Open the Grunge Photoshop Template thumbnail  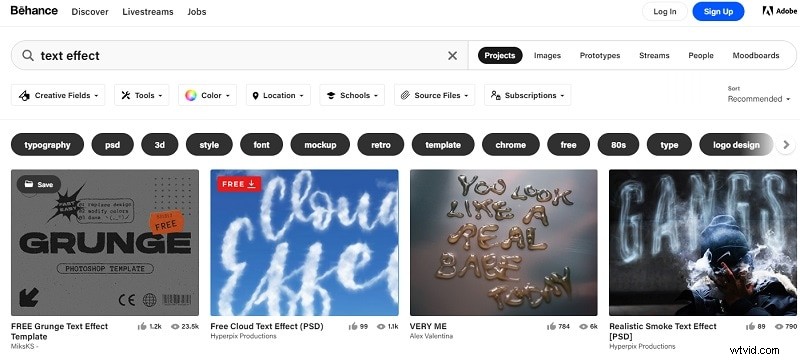pos(105,243)
